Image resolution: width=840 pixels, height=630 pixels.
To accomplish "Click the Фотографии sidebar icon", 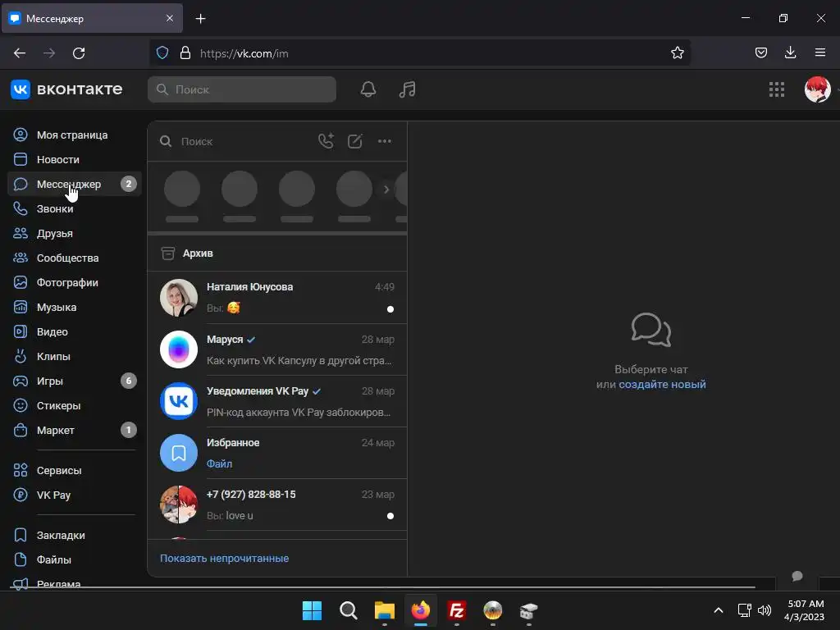I will pyautogui.click(x=21, y=282).
